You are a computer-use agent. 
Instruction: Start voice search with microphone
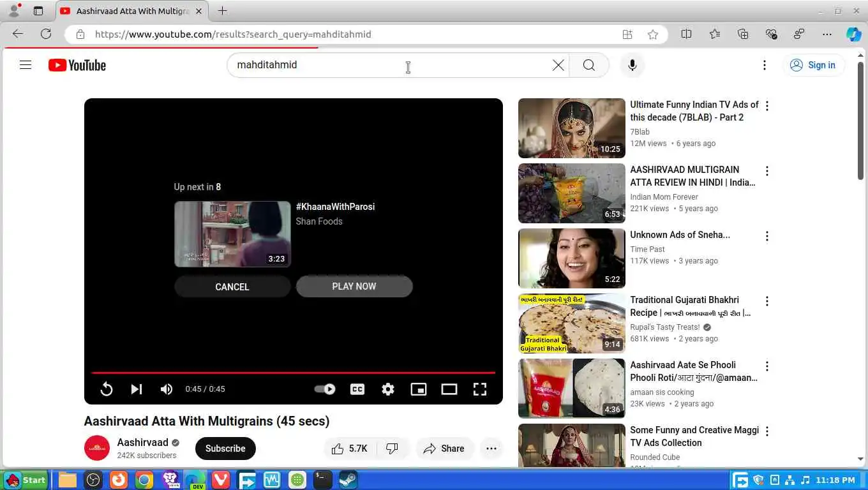[632, 65]
